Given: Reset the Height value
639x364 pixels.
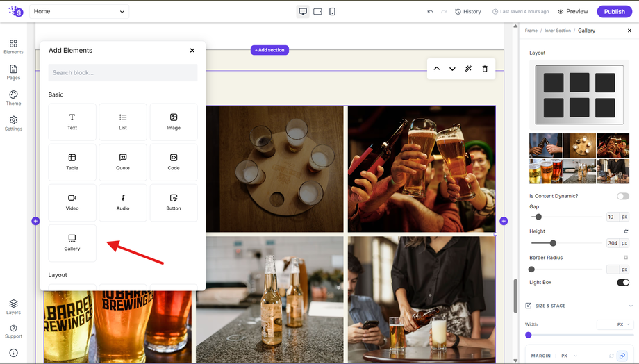Looking at the screenshot, I should pos(626,231).
